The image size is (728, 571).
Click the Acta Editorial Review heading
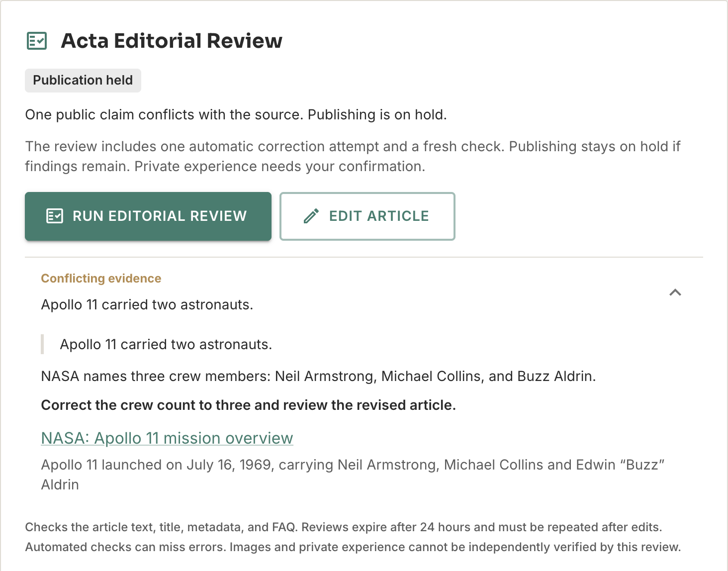[x=172, y=41]
